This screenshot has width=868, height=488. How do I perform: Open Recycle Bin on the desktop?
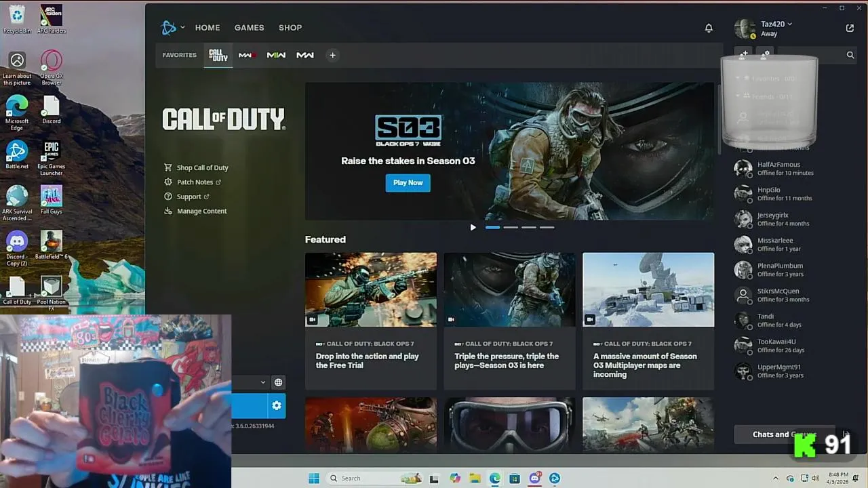coord(17,19)
